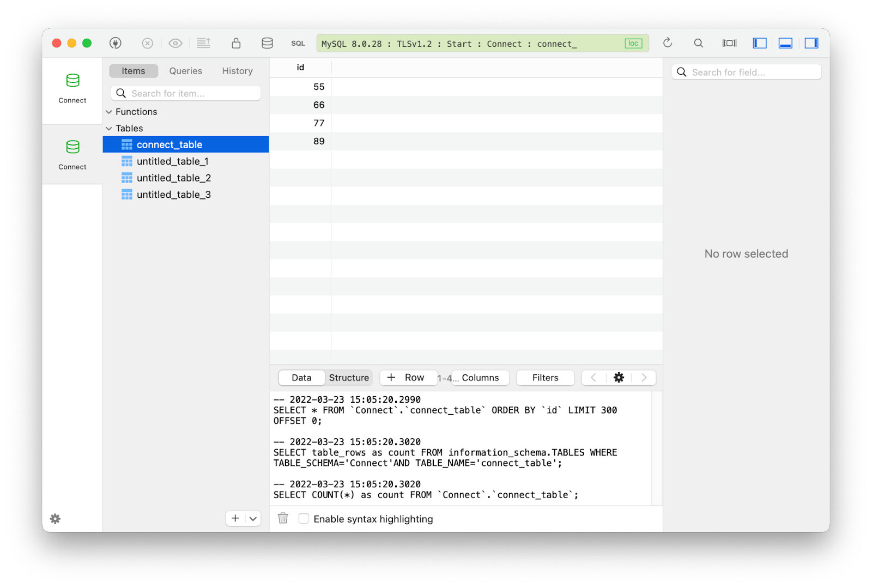The image size is (872, 588).
Task: Refresh the current connection
Action: [668, 43]
